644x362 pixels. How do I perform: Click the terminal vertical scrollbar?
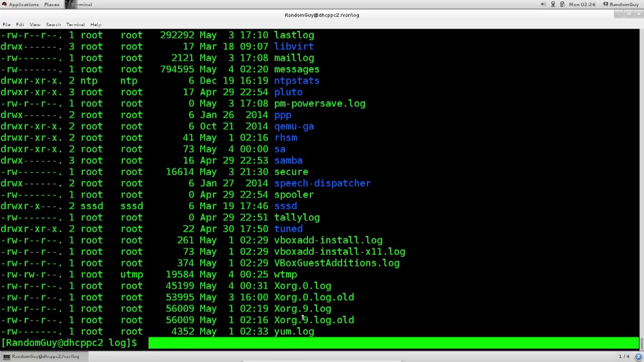pyautogui.click(x=641, y=189)
